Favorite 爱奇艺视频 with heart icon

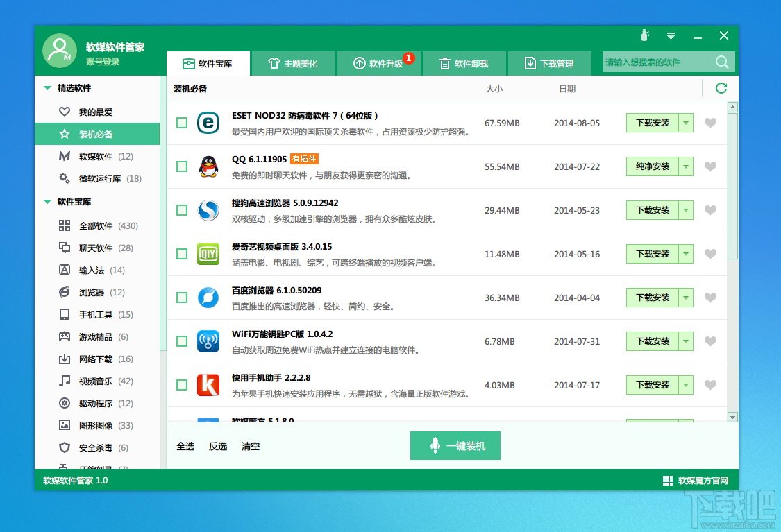(x=710, y=254)
